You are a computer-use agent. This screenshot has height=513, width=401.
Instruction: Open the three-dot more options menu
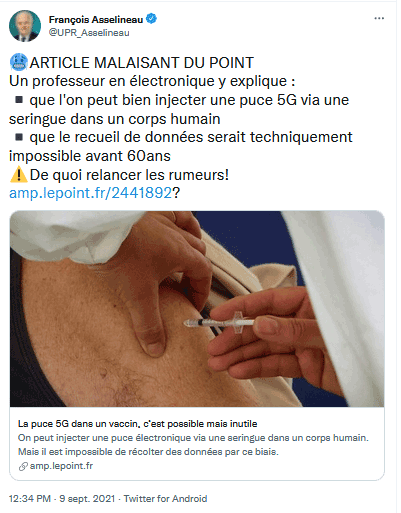pyautogui.click(x=379, y=18)
